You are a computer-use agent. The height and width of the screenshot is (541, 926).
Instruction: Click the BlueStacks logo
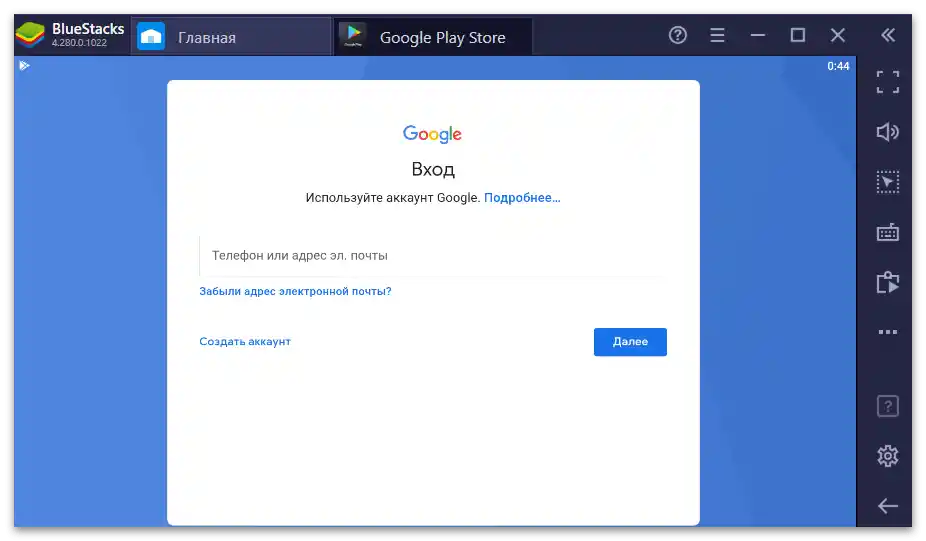tap(30, 35)
